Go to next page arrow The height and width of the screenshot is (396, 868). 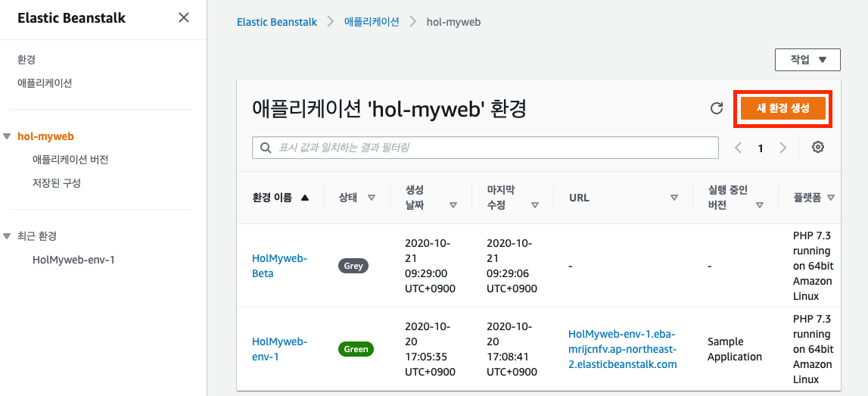[782, 148]
